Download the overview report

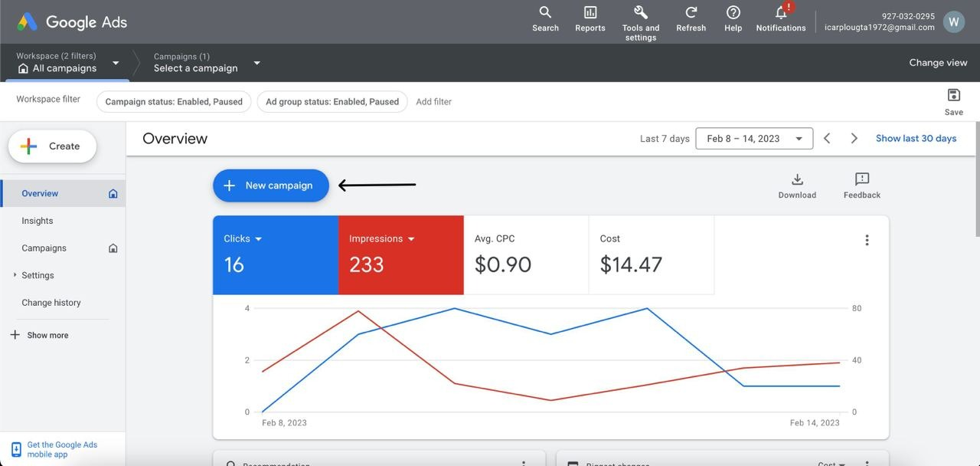pos(797,185)
